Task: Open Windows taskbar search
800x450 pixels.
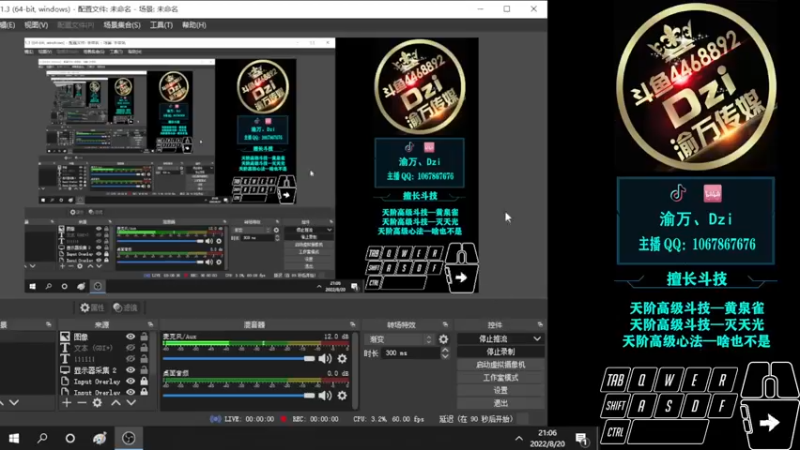Action: tap(42, 438)
